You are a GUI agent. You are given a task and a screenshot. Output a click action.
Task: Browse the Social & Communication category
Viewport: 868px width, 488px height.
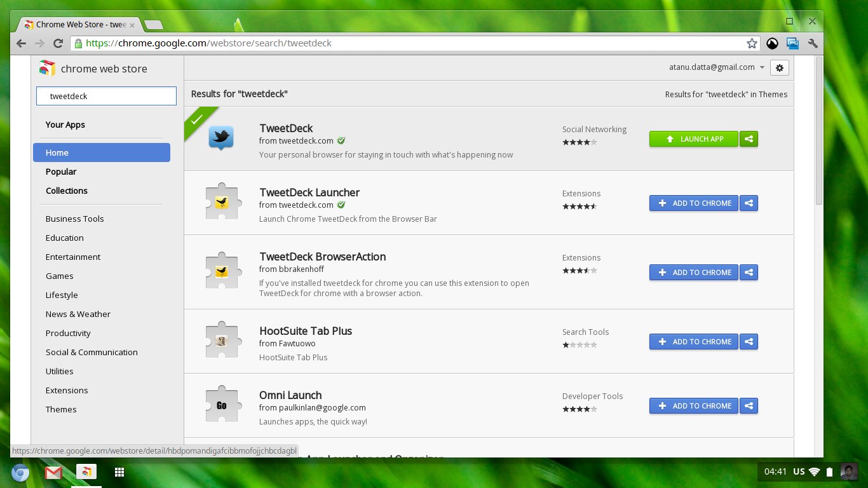[x=92, y=352]
